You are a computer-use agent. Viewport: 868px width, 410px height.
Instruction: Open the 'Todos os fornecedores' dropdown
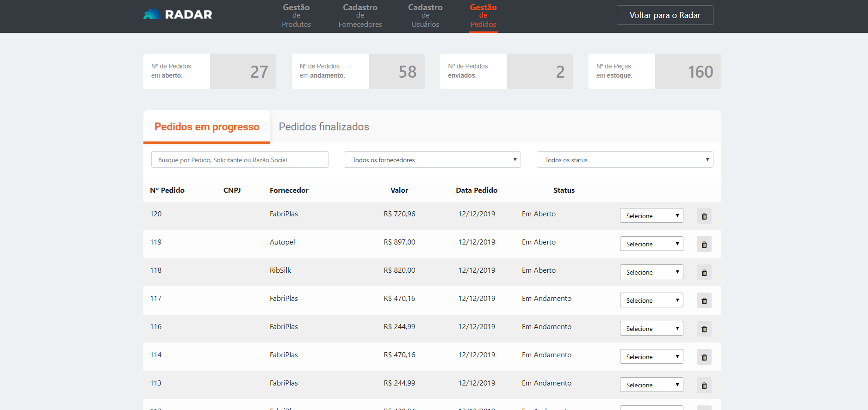pos(432,160)
